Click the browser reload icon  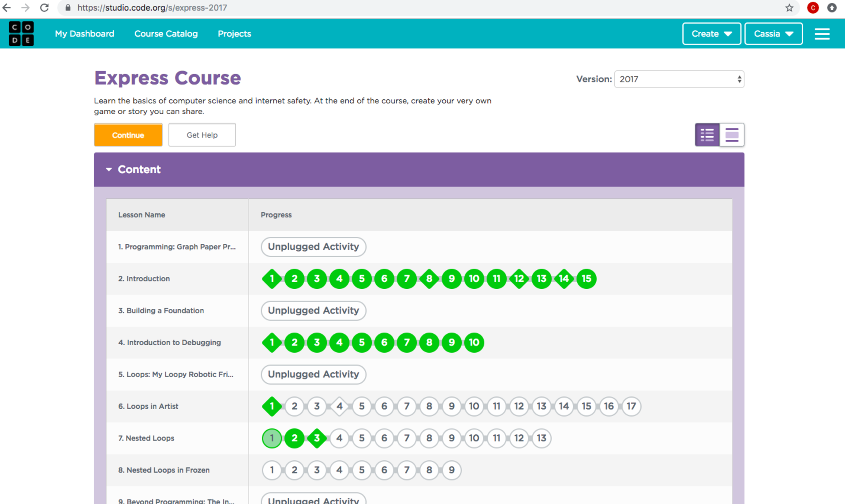(x=45, y=8)
